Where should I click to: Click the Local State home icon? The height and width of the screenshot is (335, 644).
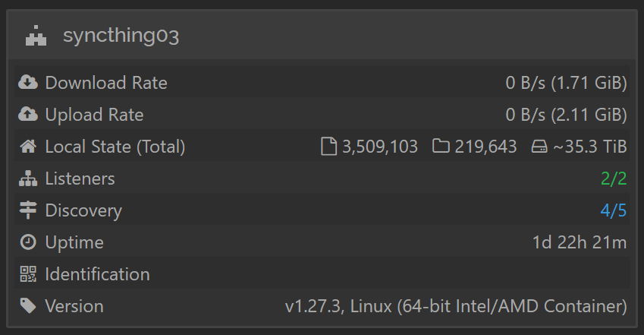[28, 147]
